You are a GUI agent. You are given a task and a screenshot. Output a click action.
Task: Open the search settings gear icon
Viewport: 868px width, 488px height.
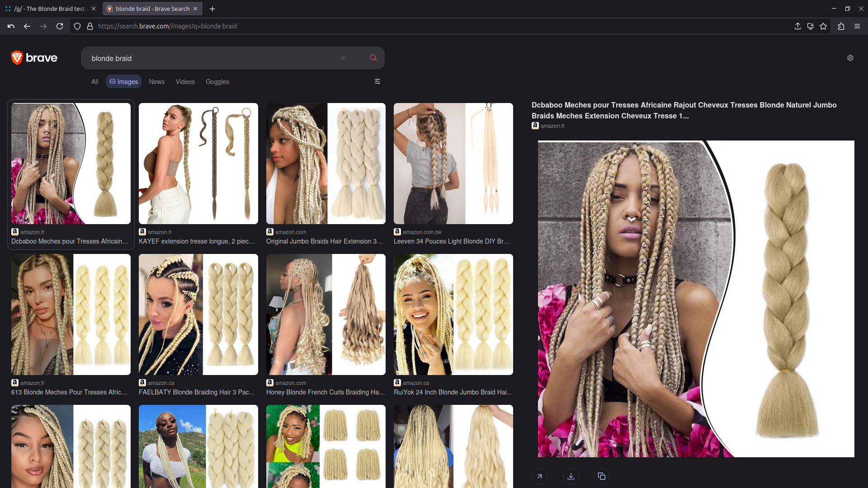[x=850, y=58]
